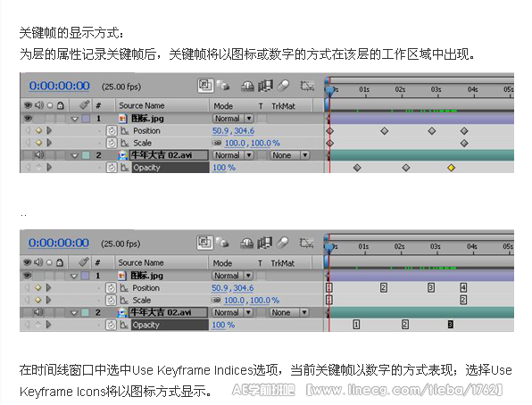532x405 pixels.
Task: Select yellow Opacity keyframe in upper timeline
Action: (x=452, y=168)
